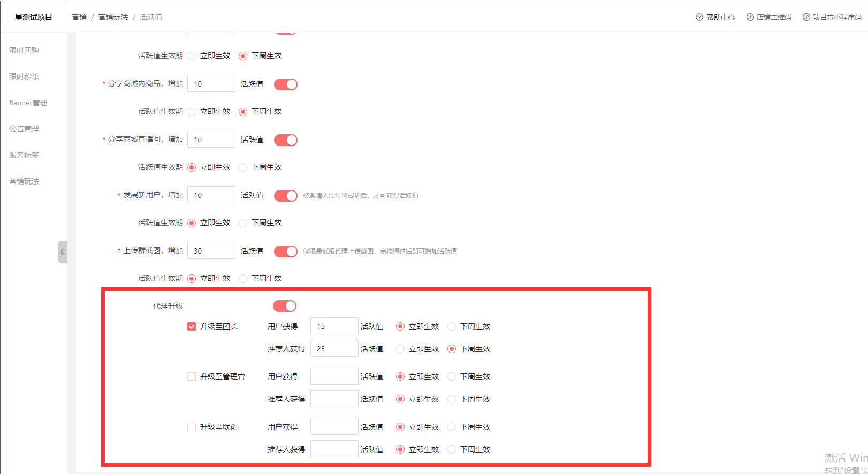Open 限时团购 in the sidebar
The image size is (868, 474).
(x=24, y=50)
